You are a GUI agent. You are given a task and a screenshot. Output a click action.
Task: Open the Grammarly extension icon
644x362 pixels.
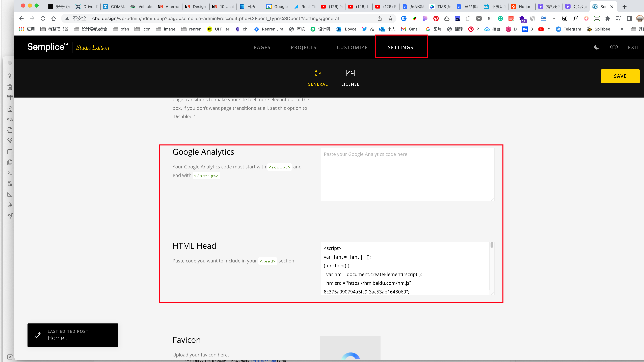500,18
